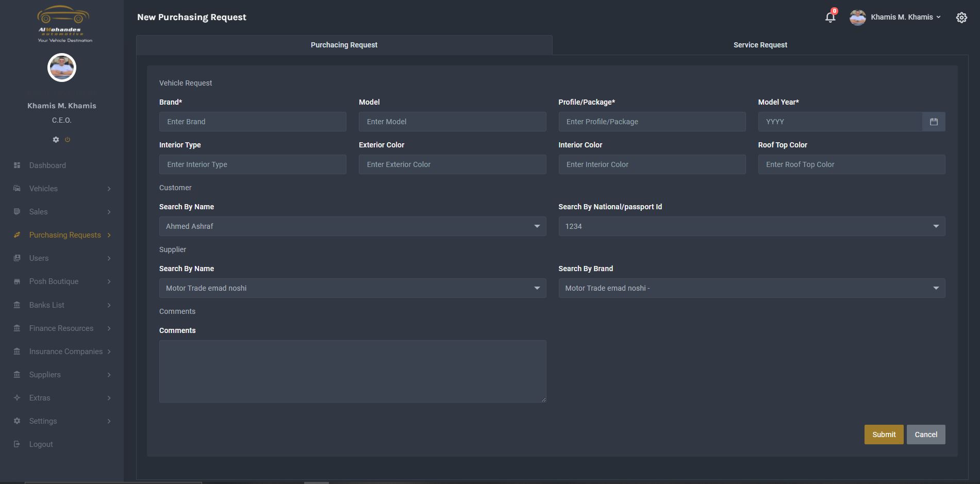
Task: Open supplier Search By Name dropdown
Action: pos(353,288)
